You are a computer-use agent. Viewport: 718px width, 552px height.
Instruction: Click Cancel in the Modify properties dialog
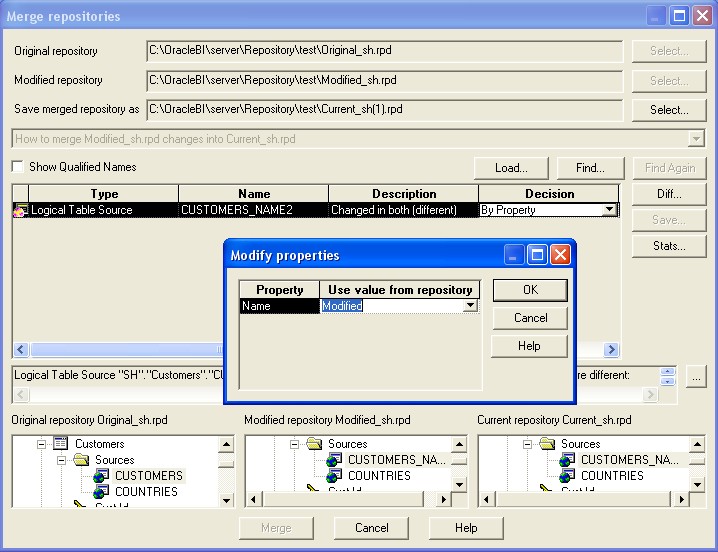tap(530, 318)
